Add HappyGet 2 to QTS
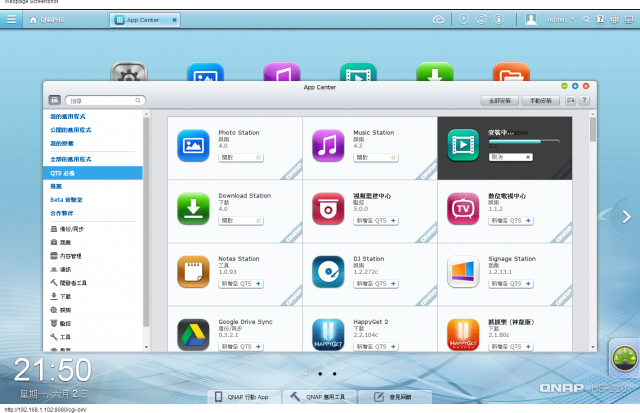This screenshot has width=640, height=413. [376, 346]
